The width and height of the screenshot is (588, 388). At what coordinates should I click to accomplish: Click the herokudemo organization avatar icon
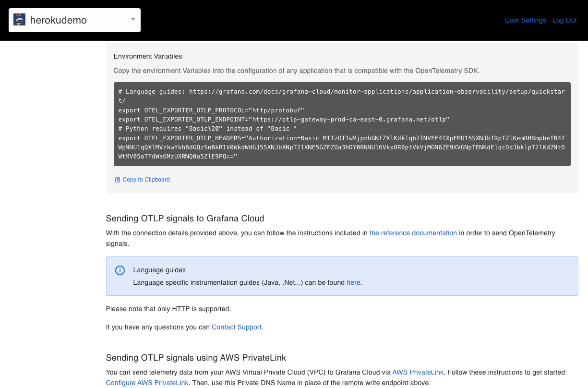[19, 20]
